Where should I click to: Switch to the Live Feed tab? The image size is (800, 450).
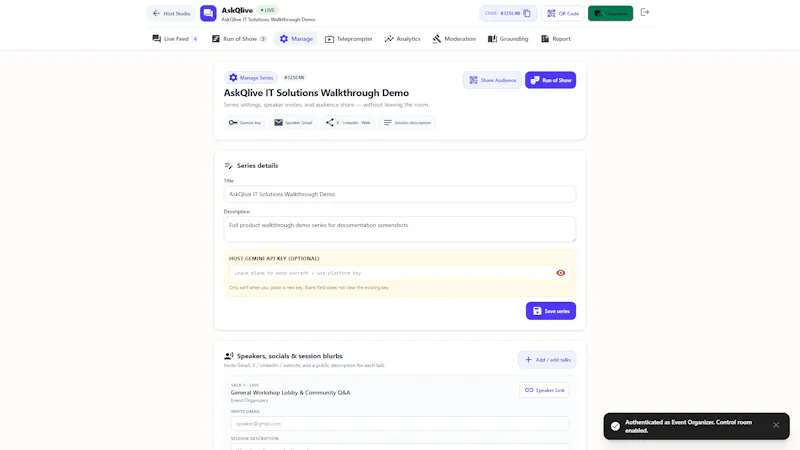[x=174, y=39]
